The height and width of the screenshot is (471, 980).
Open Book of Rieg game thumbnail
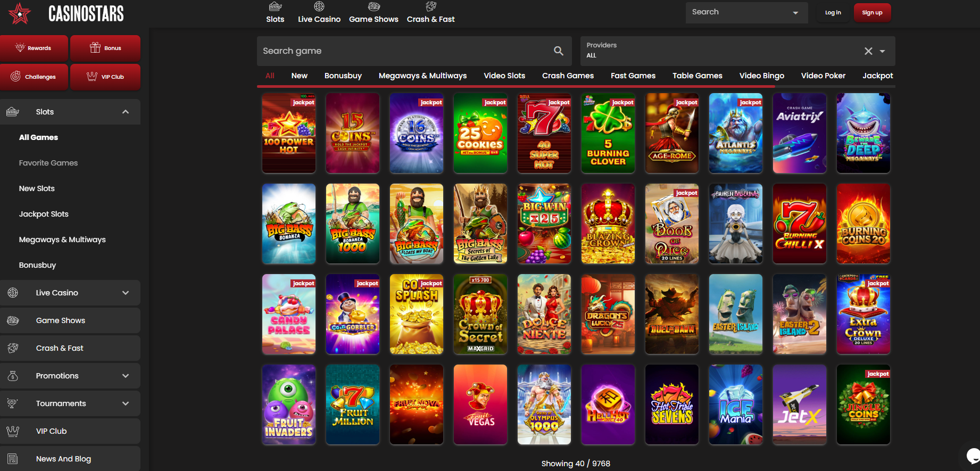(672, 224)
